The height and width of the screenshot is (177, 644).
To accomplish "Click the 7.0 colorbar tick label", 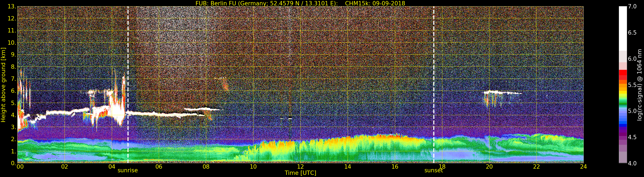I will coord(632,6).
